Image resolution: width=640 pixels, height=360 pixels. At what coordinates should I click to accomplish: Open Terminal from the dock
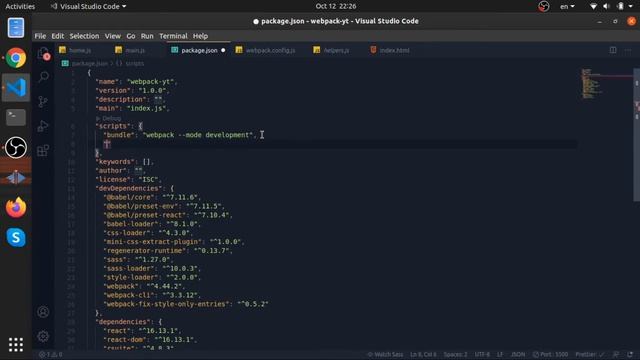16,118
